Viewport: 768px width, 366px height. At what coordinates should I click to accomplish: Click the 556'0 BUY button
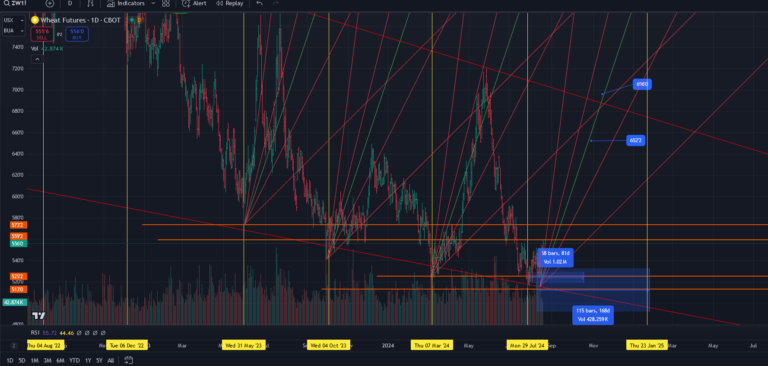pos(77,34)
